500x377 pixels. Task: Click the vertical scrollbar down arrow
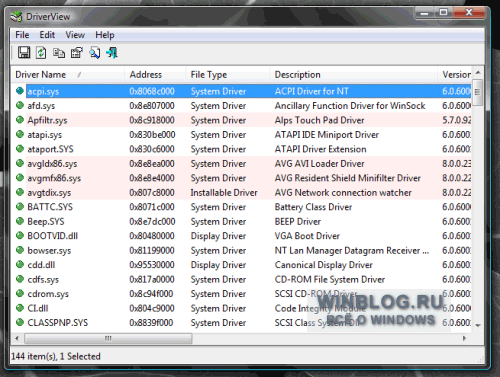click(478, 326)
